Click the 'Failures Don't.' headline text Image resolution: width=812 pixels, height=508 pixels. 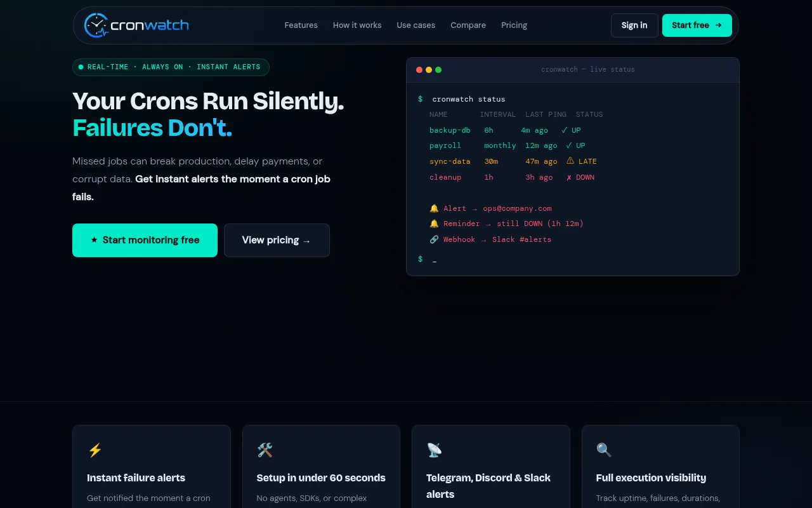coord(152,128)
